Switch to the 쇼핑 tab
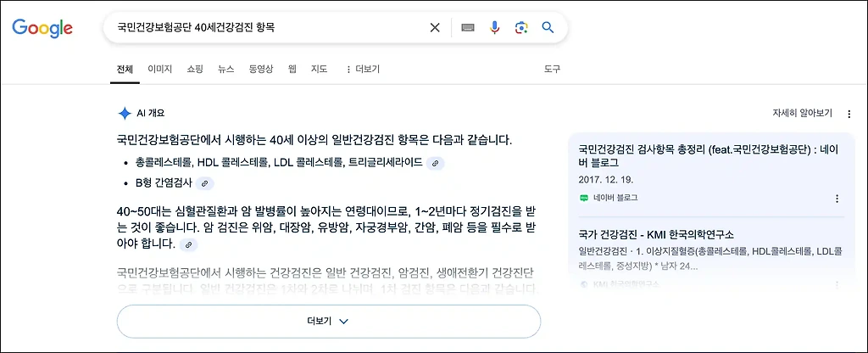 [x=195, y=70]
